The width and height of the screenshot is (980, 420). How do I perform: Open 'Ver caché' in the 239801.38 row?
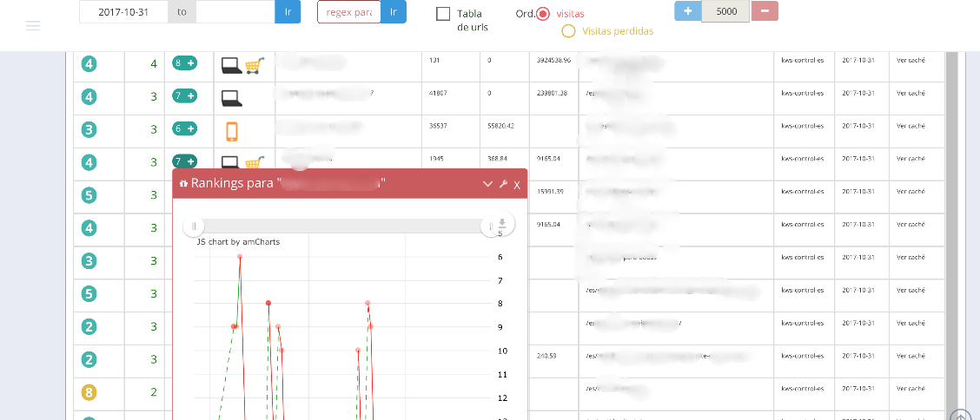910,93
